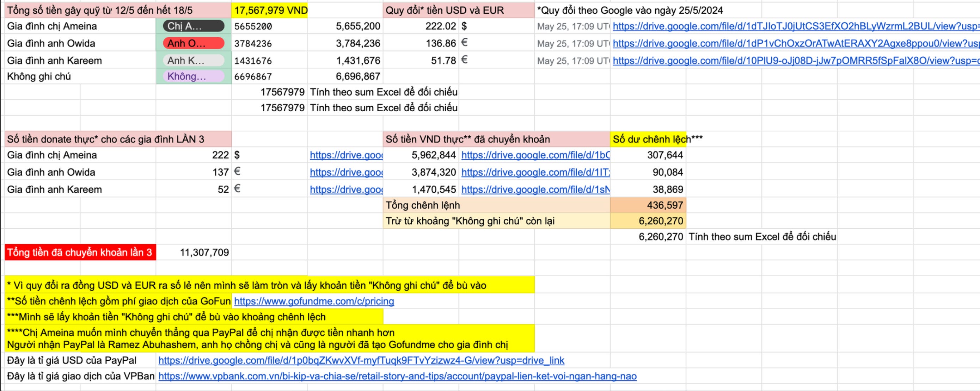The image size is (980, 391).
Task: Open the Drive link after '52 €'
Action: (x=346, y=189)
